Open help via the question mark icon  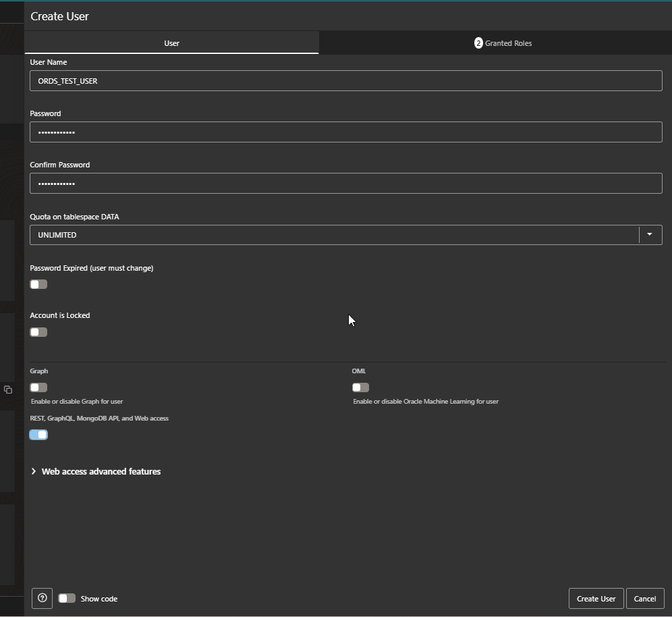(42, 598)
